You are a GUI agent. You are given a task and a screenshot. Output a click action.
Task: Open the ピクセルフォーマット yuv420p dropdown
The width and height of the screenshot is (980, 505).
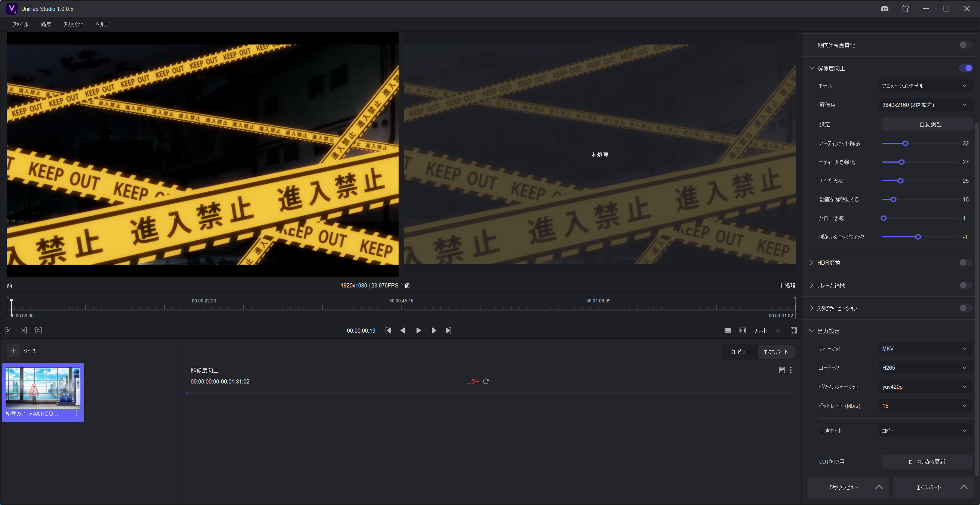click(925, 387)
